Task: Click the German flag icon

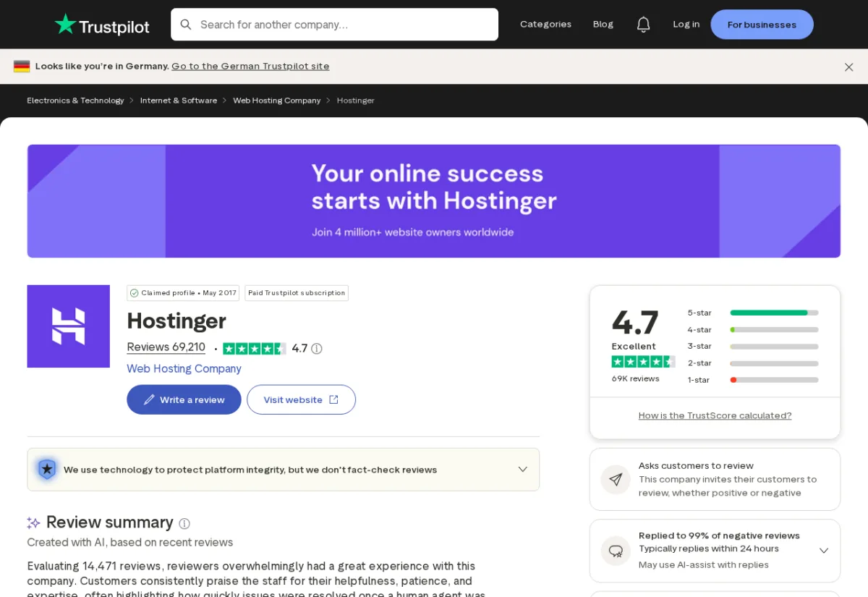Action: [22, 66]
